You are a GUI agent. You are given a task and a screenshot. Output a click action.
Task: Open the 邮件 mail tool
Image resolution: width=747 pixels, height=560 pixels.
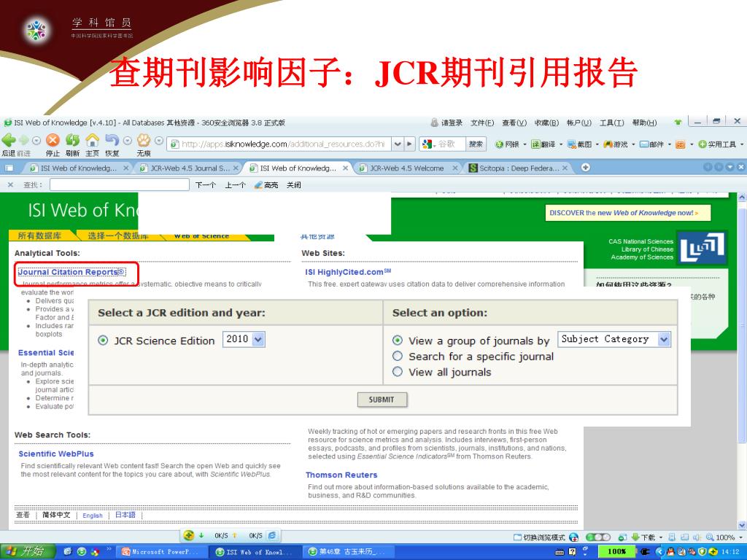651,144
